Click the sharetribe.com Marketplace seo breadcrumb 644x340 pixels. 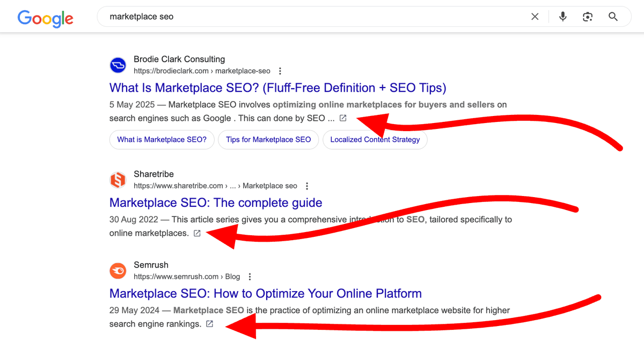[x=215, y=186]
